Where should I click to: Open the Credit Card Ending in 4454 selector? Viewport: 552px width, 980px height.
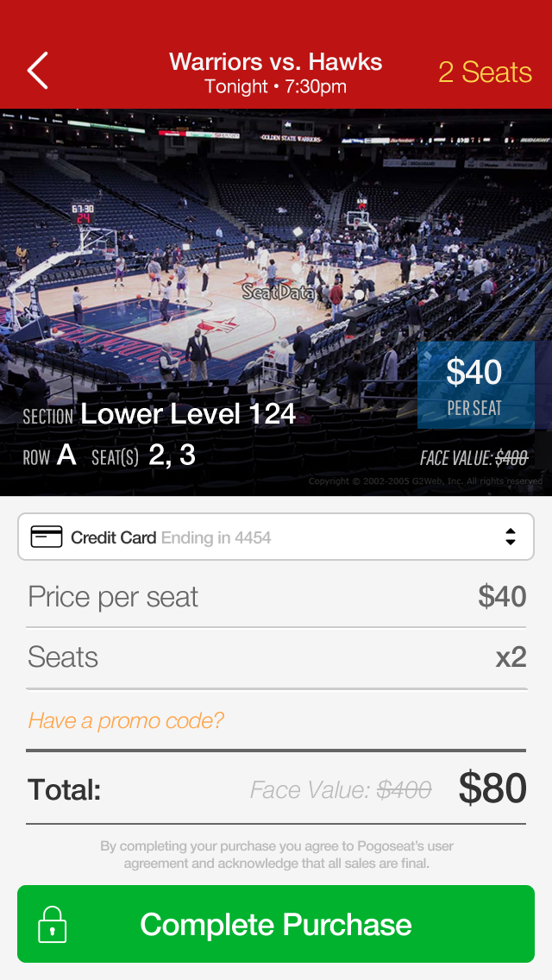pos(276,537)
